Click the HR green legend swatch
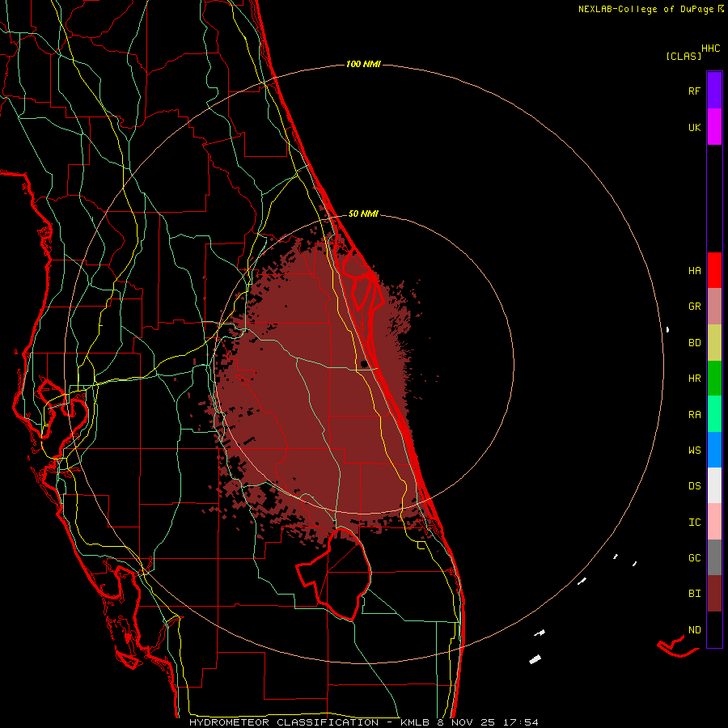This screenshot has width=728, height=728. pyautogui.click(x=714, y=379)
